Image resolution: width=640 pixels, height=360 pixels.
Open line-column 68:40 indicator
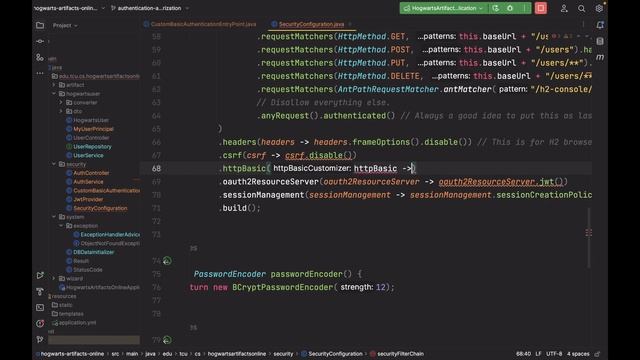[x=523, y=354]
